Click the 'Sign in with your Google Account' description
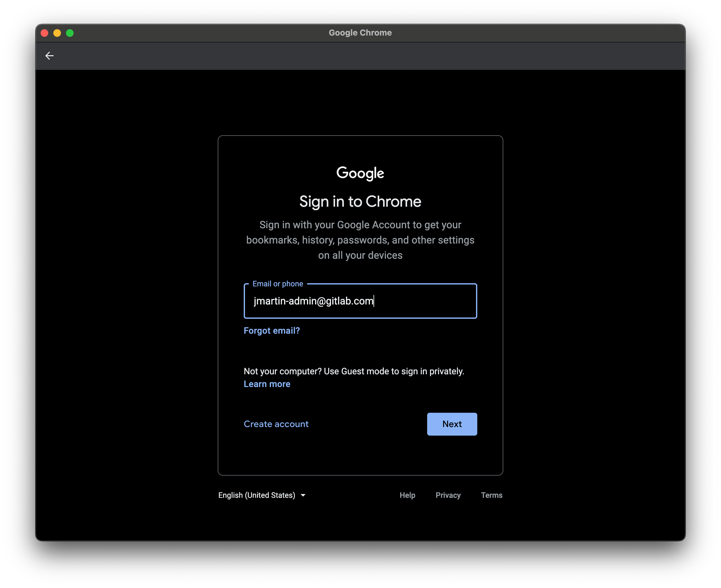This screenshot has height=588, width=721. [360, 240]
